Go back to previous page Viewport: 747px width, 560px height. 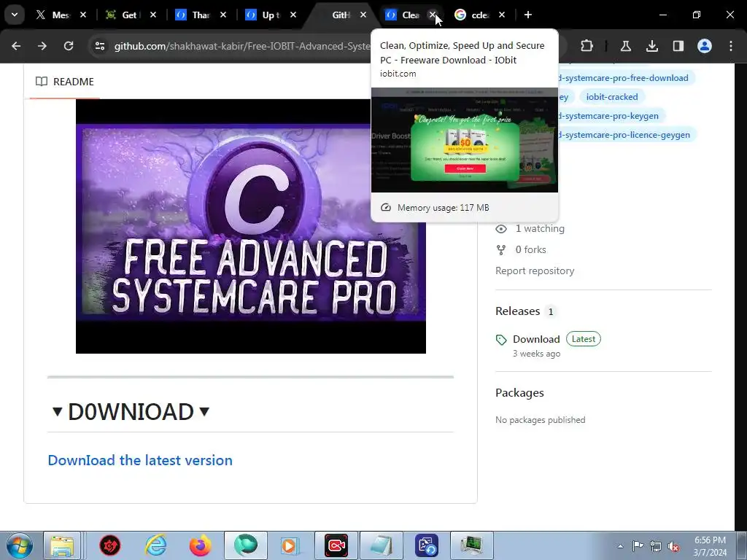(16, 46)
